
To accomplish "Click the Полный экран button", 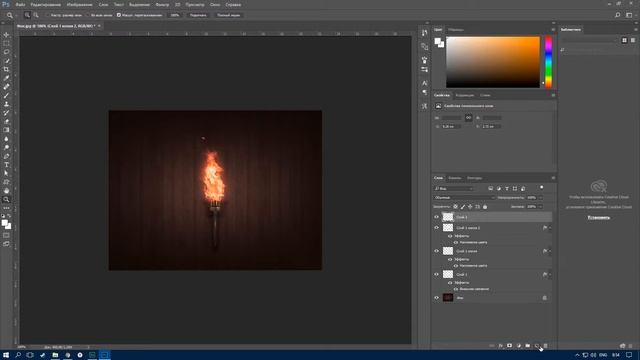I will [x=229, y=15].
